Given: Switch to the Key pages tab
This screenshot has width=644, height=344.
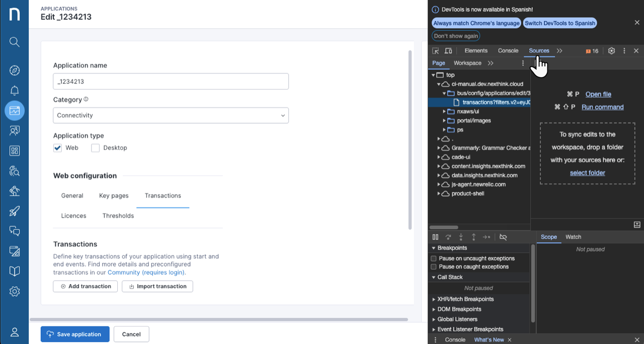Looking at the screenshot, I should point(114,195).
